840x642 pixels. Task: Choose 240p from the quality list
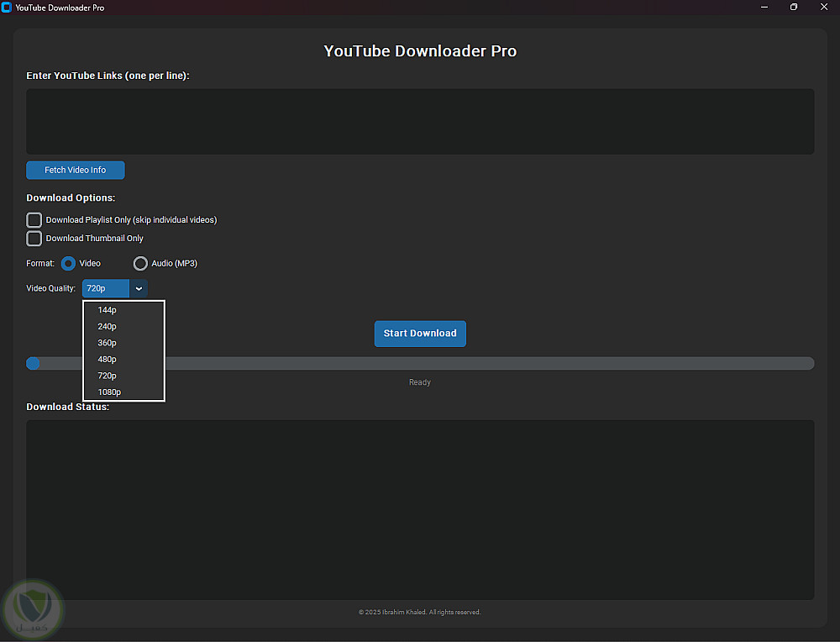123,326
